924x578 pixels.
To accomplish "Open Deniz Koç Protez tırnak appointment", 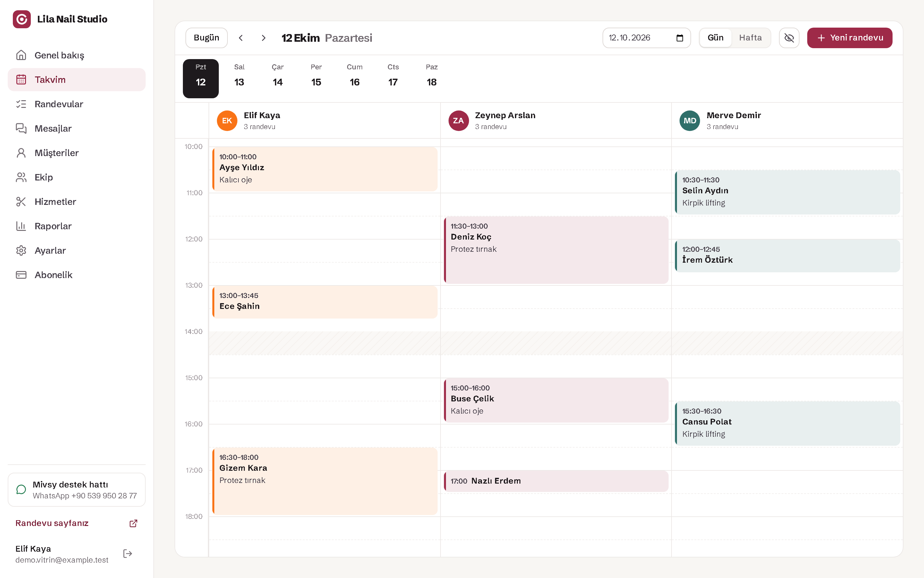I will pos(556,250).
